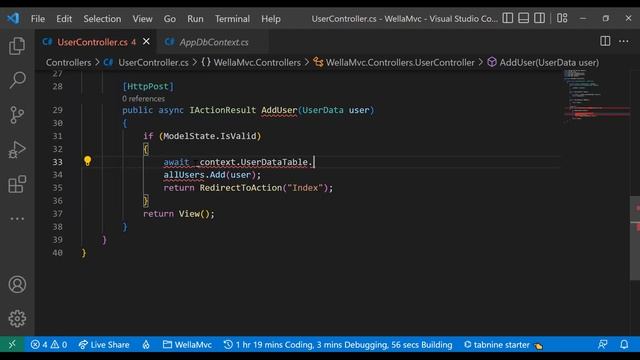The height and width of the screenshot is (360, 640).
Task: Click the AddUser method name on line 29
Action: tap(279, 110)
